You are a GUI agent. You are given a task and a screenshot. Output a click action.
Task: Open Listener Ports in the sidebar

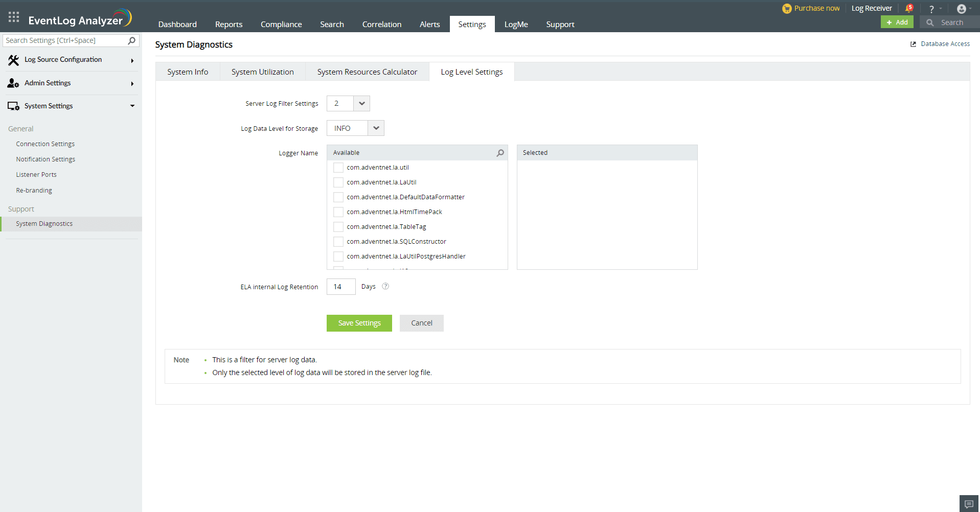point(36,175)
